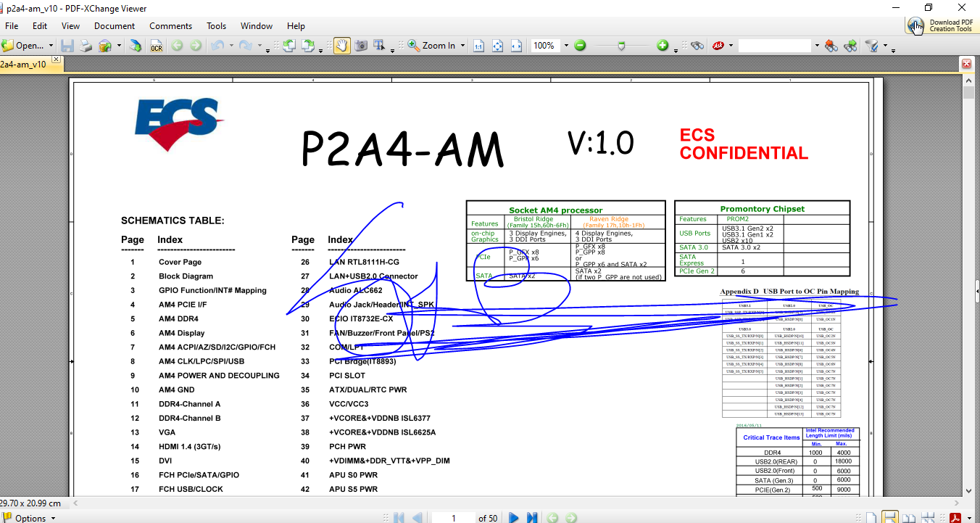Find previous match with binoculars left arrow
The width and height of the screenshot is (980, 523).
831,46
